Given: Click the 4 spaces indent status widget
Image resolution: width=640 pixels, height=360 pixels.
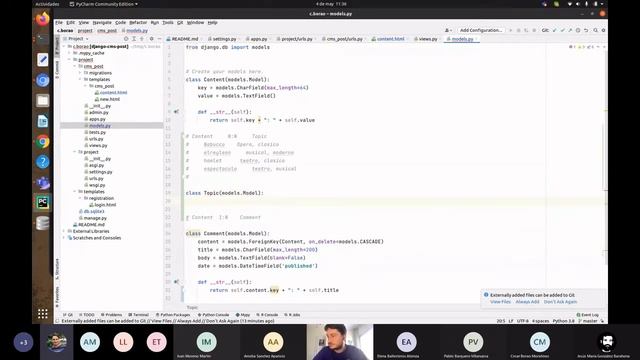Looking at the screenshot, I should (540, 321).
